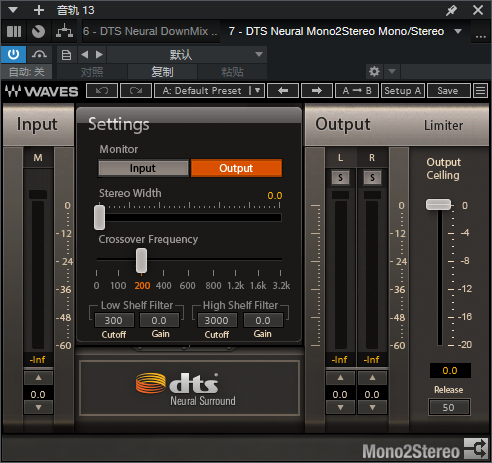Open the three-dots overflow menu

coord(481,36)
